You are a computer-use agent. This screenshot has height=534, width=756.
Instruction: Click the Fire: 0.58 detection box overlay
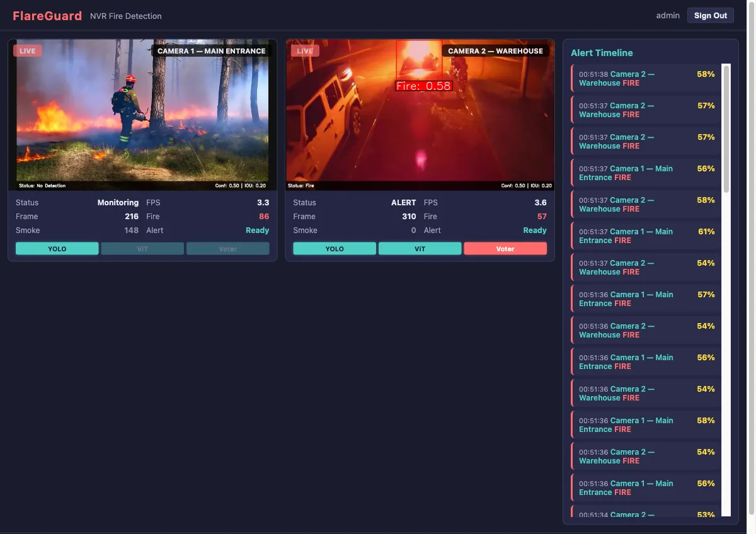(423, 86)
